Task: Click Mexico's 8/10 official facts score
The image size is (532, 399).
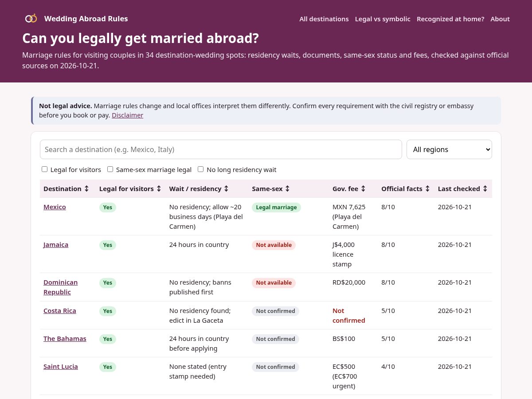Action: [x=388, y=207]
